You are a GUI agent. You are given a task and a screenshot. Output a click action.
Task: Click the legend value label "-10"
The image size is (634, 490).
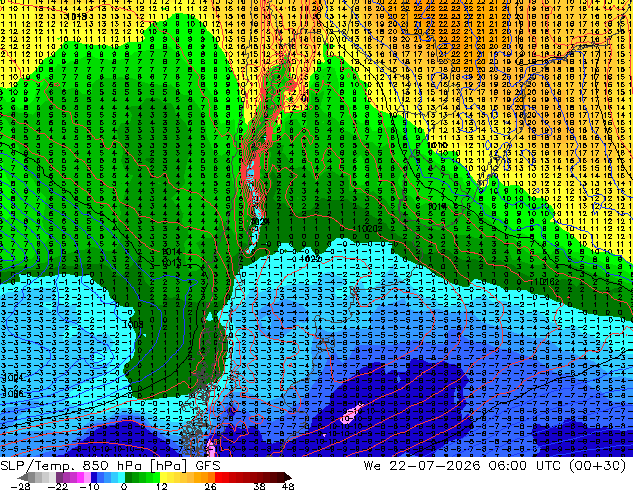89,486
